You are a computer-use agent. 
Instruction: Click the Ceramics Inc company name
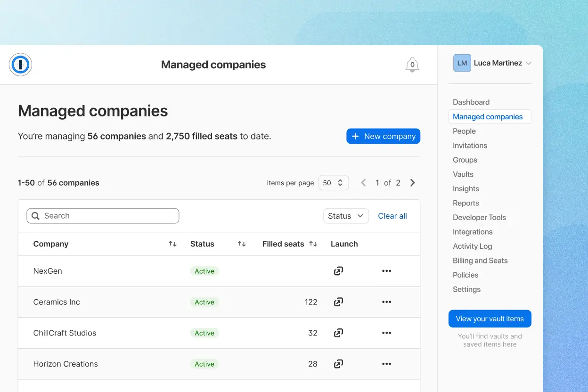[57, 302]
